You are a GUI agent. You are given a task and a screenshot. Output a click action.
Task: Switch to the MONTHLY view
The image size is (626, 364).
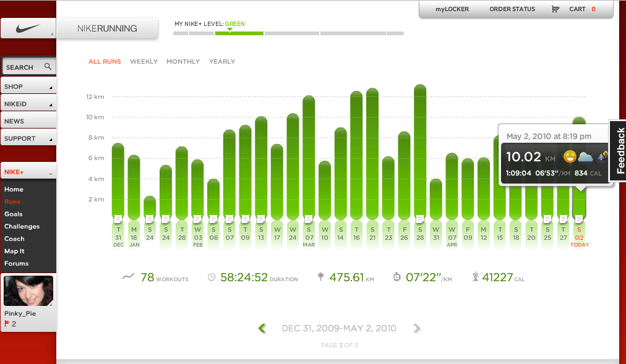coord(183,61)
